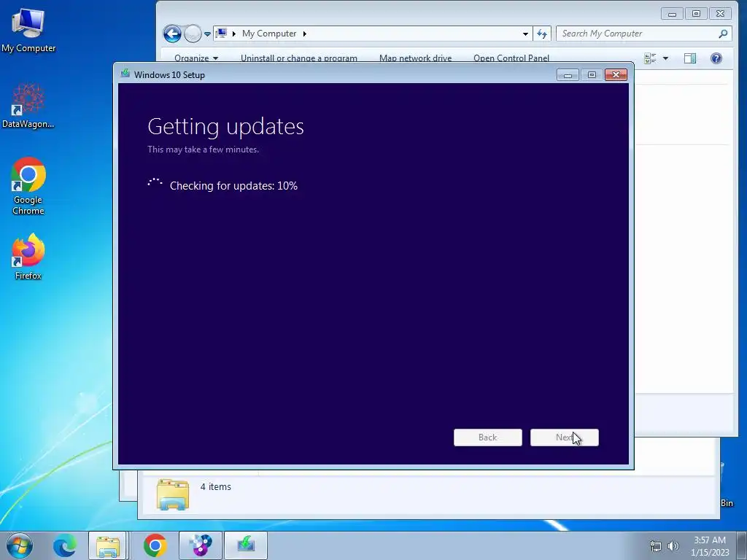Open recent locations dropdown next to forward arrow

point(207,34)
